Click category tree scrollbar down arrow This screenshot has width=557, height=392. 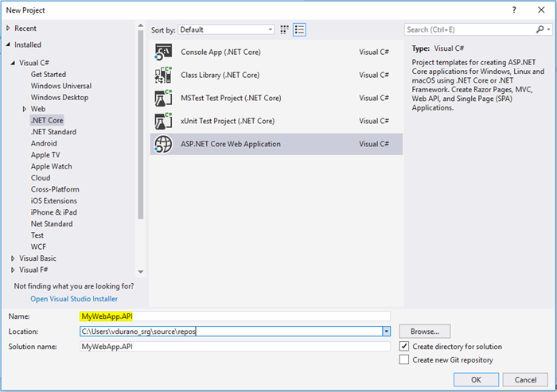(x=141, y=272)
